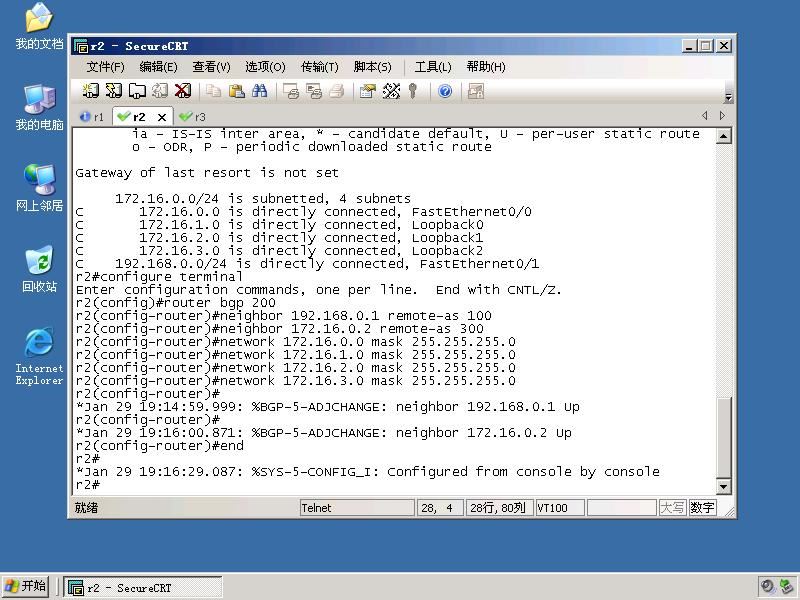Click r2 - SecureCRT taskbar button

[143, 588]
